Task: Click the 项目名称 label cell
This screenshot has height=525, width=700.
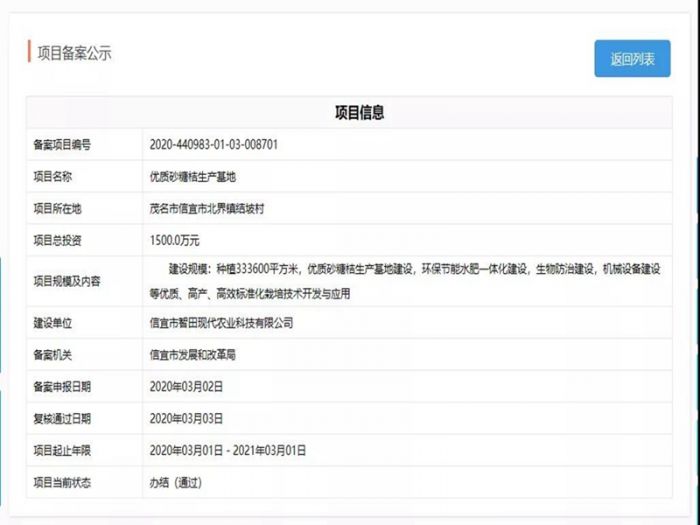Action: 84,176
